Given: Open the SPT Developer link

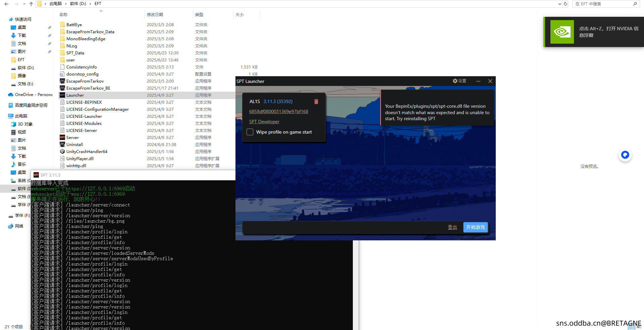Looking at the screenshot, I should click(x=264, y=122).
